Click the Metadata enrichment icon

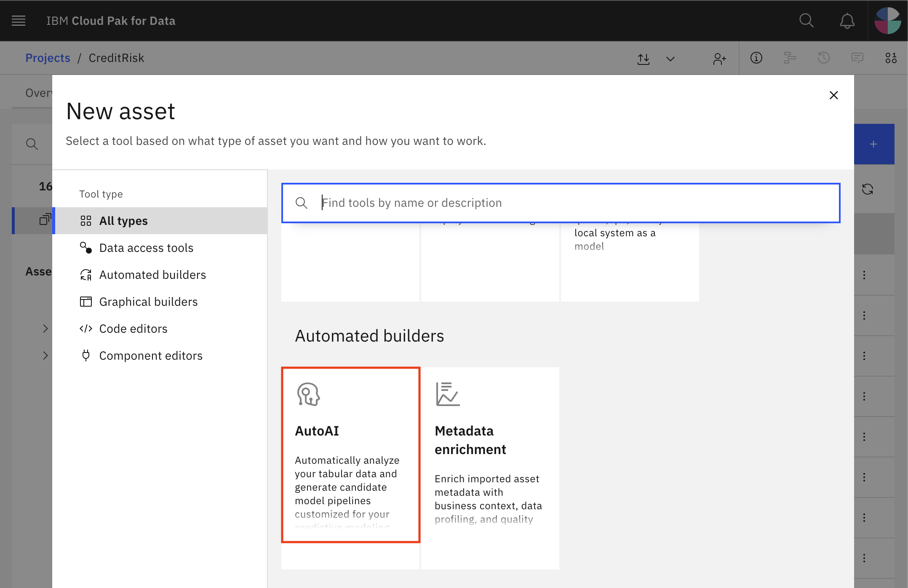pyautogui.click(x=447, y=394)
